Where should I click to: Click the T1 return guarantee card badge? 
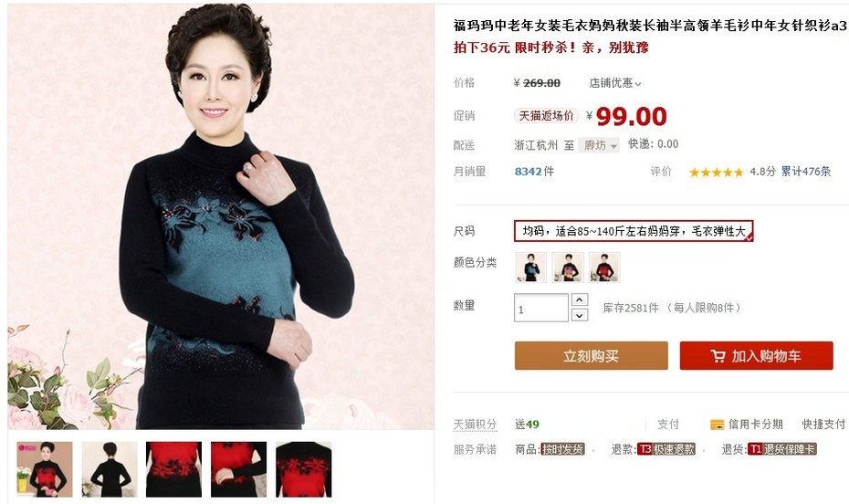[781, 449]
